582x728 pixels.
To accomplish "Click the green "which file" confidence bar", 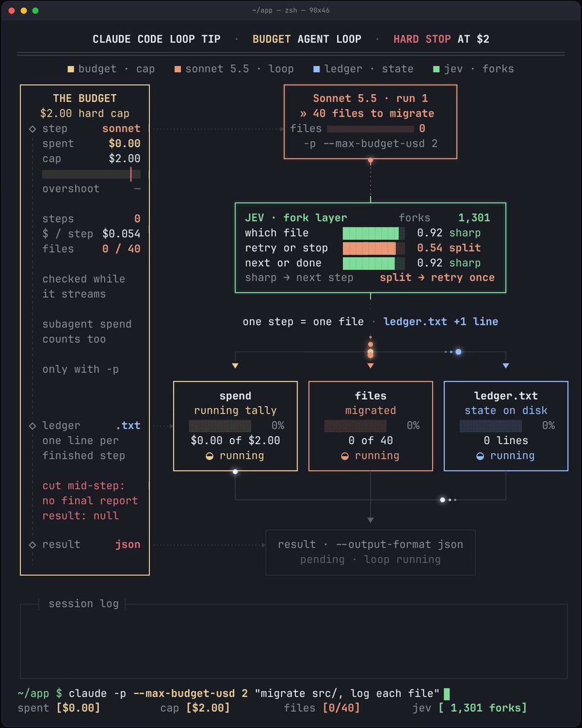I will coord(374,233).
